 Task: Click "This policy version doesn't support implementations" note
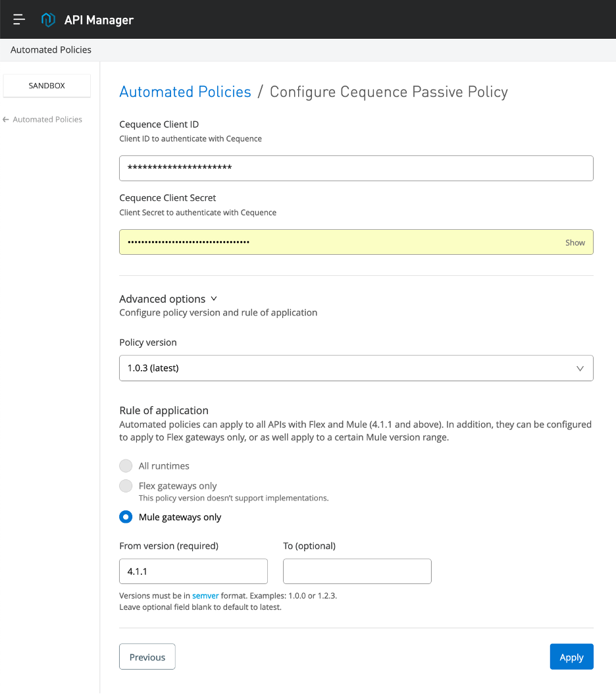click(x=234, y=498)
